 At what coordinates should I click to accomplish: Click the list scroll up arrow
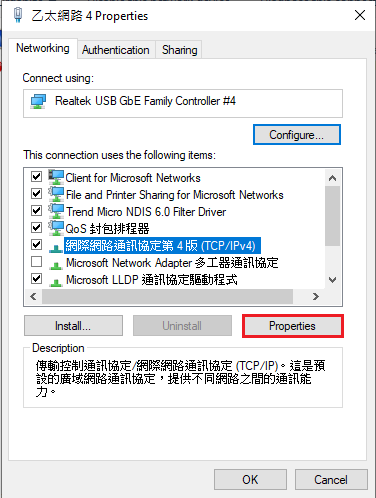332,178
